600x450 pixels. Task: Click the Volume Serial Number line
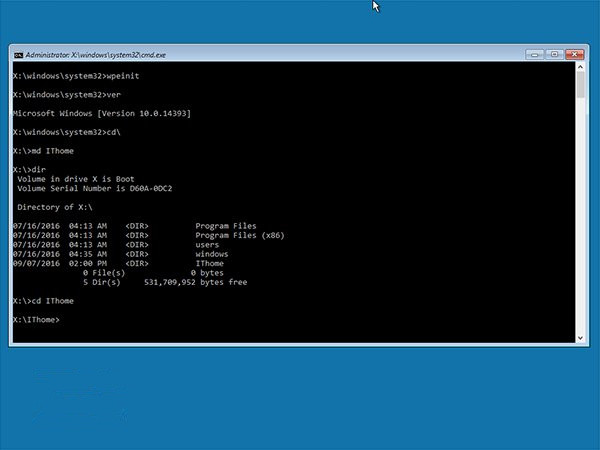click(x=95, y=188)
